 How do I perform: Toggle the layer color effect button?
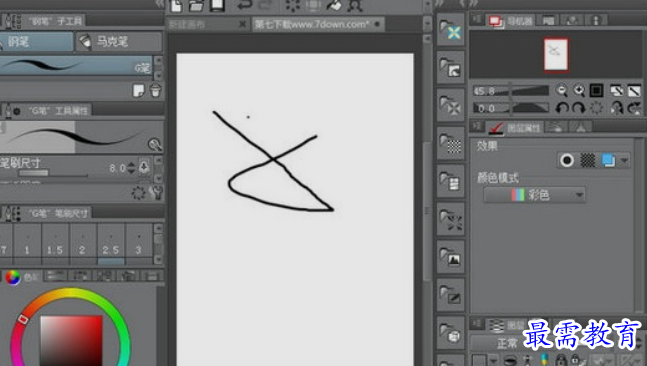click(x=608, y=161)
